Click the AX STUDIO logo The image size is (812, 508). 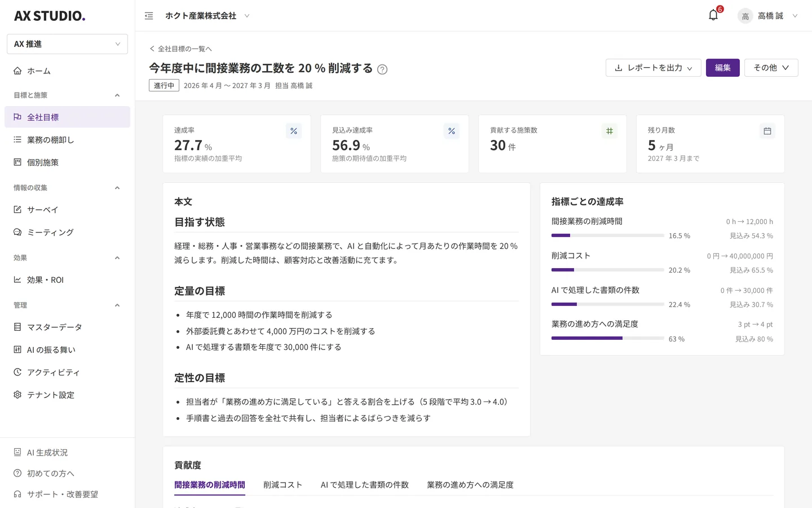(x=50, y=16)
